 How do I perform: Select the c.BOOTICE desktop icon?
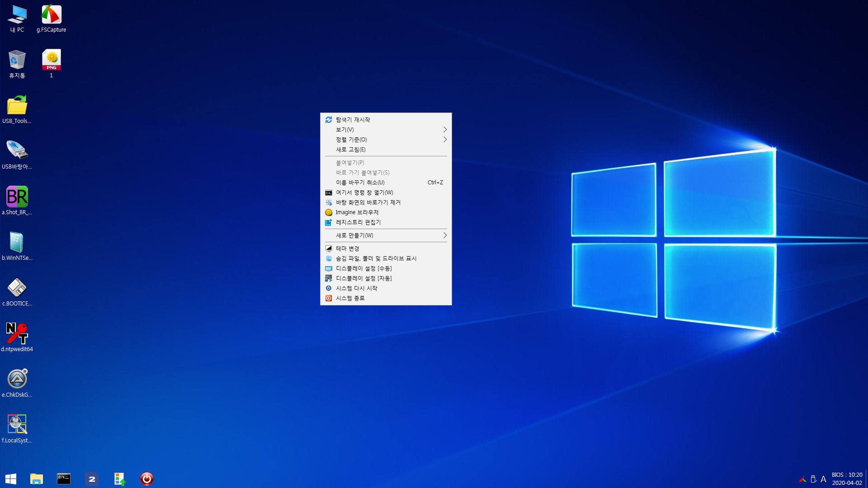[17, 292]
